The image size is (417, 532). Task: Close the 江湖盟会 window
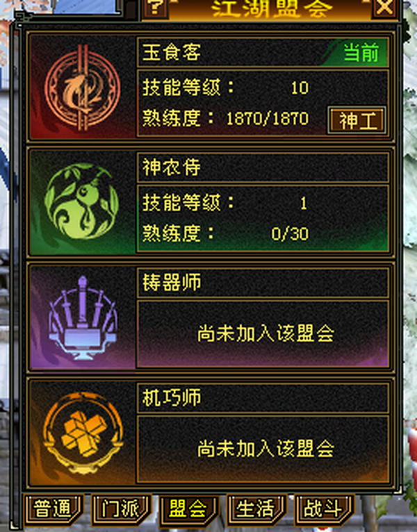click(x=384, y=8)
